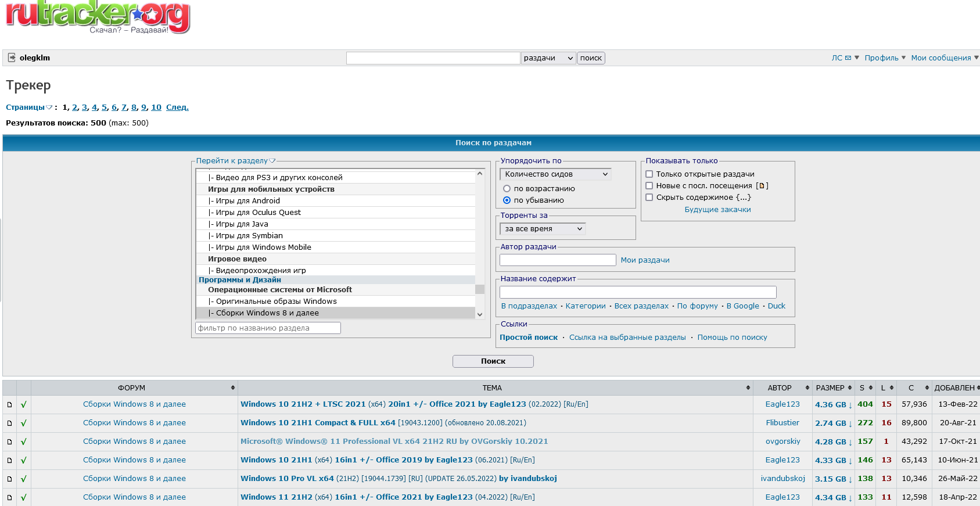Click the large Поиск button below the form

[493, 361]
